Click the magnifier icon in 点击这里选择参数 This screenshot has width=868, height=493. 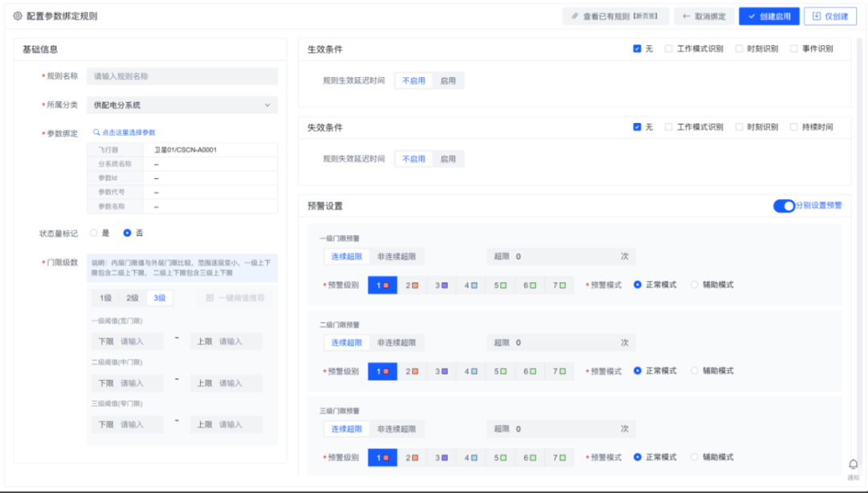96,132
